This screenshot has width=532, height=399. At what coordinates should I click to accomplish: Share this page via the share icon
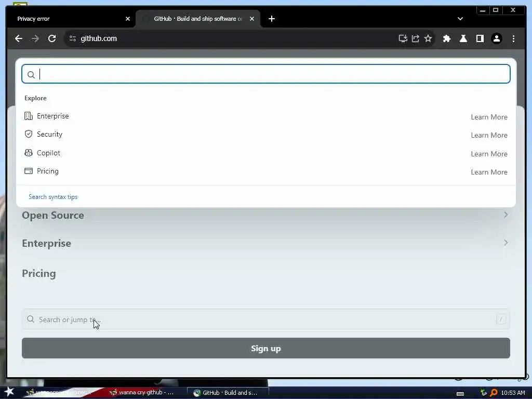(415, 38)
